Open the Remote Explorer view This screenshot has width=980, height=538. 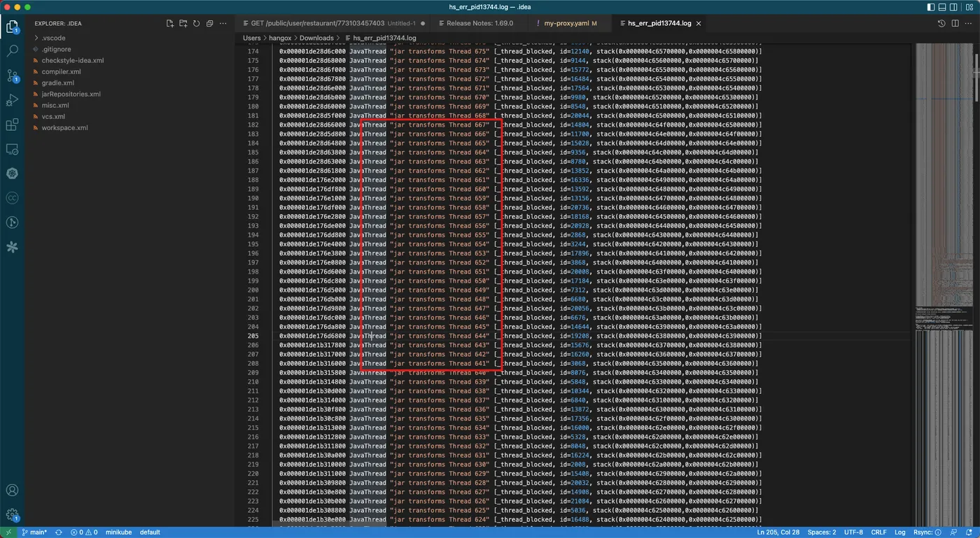12,149
